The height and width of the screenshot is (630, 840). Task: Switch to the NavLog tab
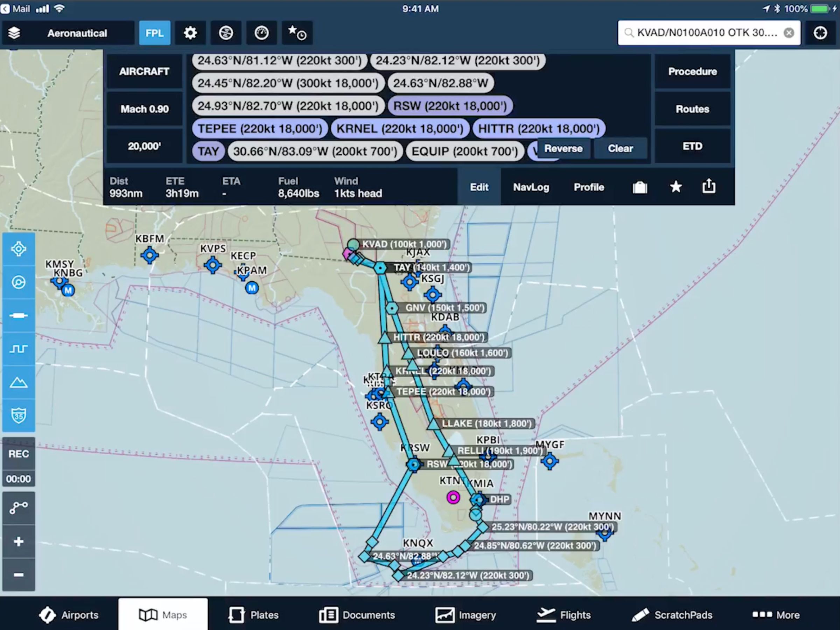531,187
